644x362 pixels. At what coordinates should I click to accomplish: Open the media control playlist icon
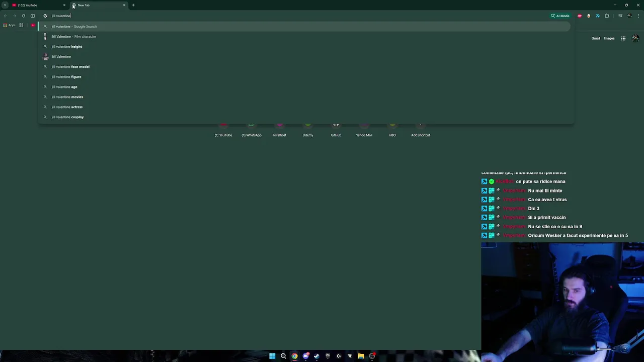[620, 16]
